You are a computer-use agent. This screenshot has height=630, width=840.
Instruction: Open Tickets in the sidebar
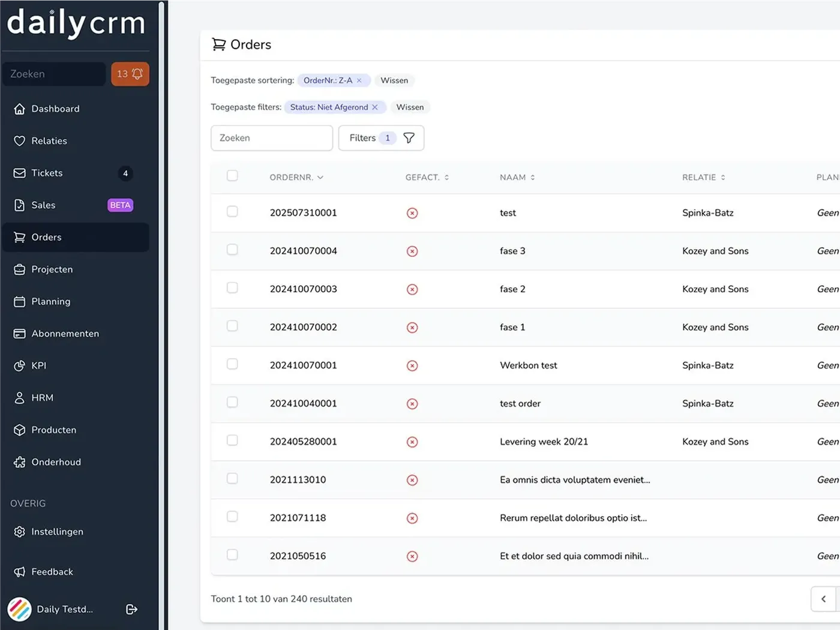pyautogui.click(x=76, y=173)
